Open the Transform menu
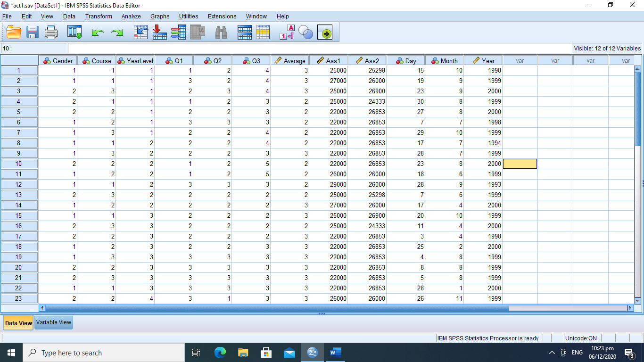Screen dimensions: 644x362 (98, 16)
